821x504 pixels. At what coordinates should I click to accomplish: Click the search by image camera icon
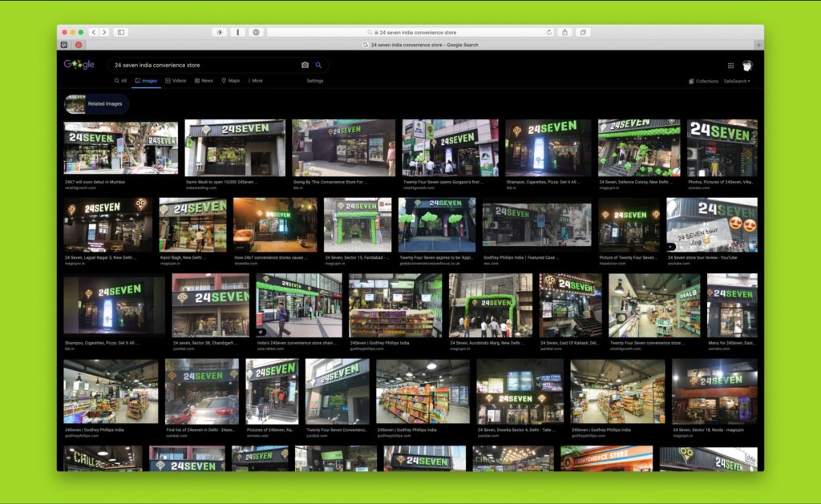click(x=305, y=65)
